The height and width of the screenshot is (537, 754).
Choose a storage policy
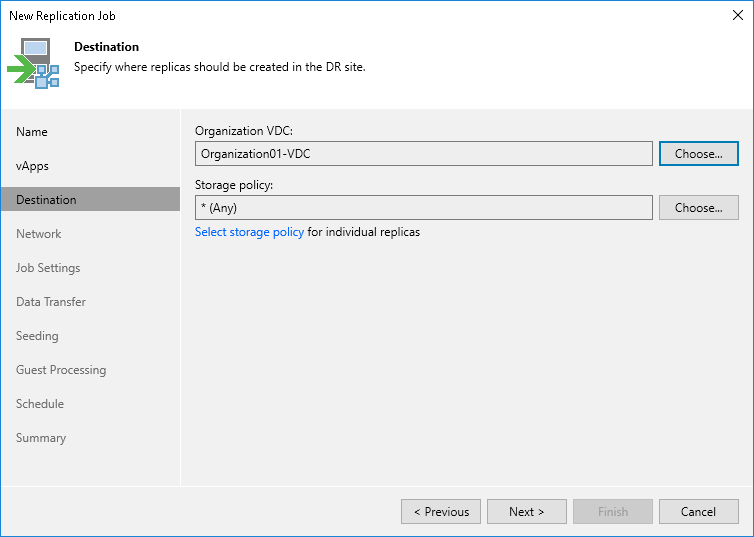pos(699,208)
